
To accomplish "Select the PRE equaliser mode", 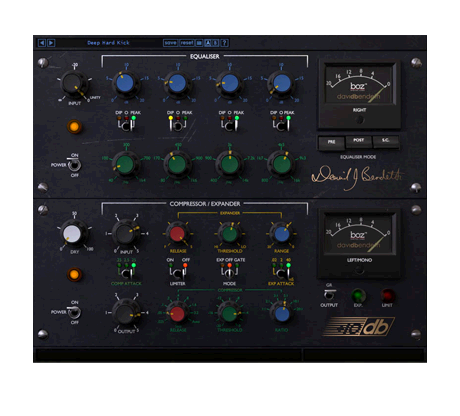I will (x=331, y=143).
